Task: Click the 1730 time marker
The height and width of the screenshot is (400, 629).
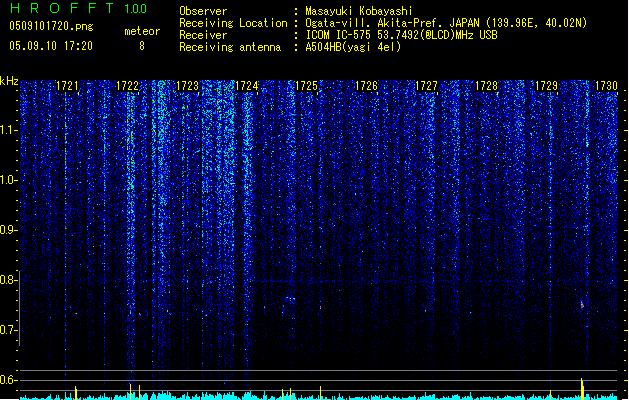Action: point(607,86)
